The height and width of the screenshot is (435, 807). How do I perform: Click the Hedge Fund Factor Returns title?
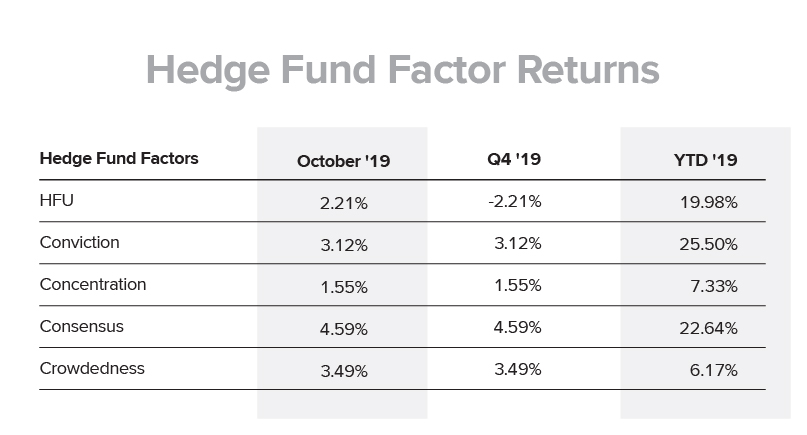pos(402,71)
